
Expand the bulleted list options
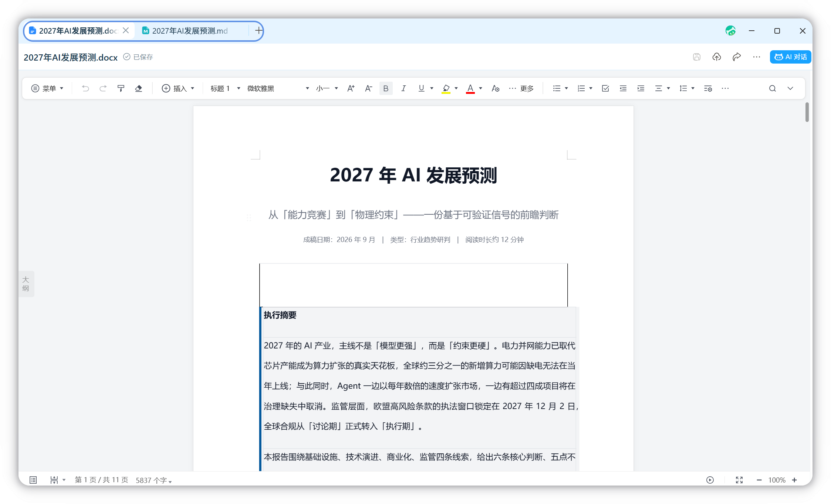click(566, 88)
